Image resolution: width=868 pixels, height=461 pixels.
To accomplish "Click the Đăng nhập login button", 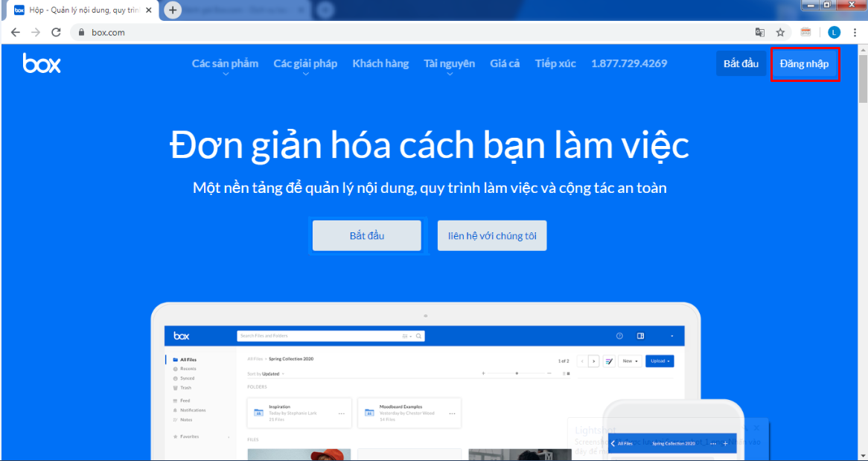I will click(805, 64).
